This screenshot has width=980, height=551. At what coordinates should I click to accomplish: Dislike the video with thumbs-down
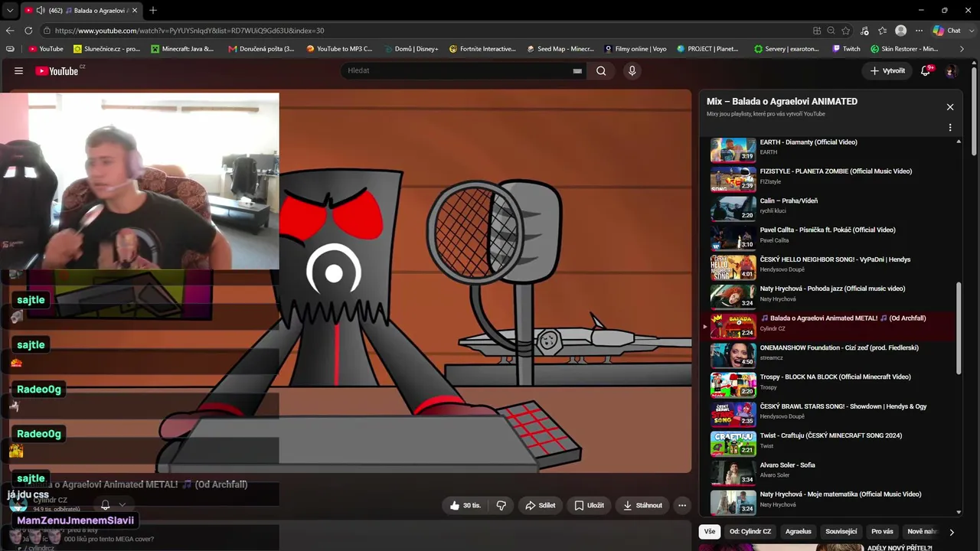point(501,505)
